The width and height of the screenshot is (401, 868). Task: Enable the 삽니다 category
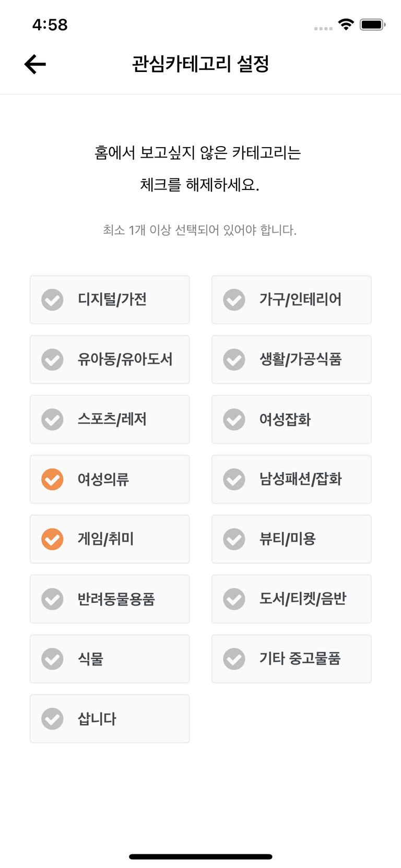[110, 719]
